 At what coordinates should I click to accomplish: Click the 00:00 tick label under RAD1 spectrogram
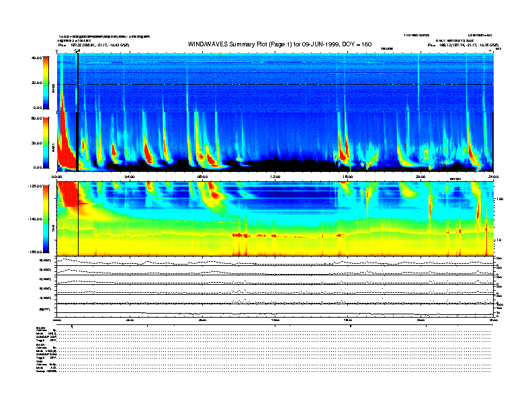click(x=56, y=177)
